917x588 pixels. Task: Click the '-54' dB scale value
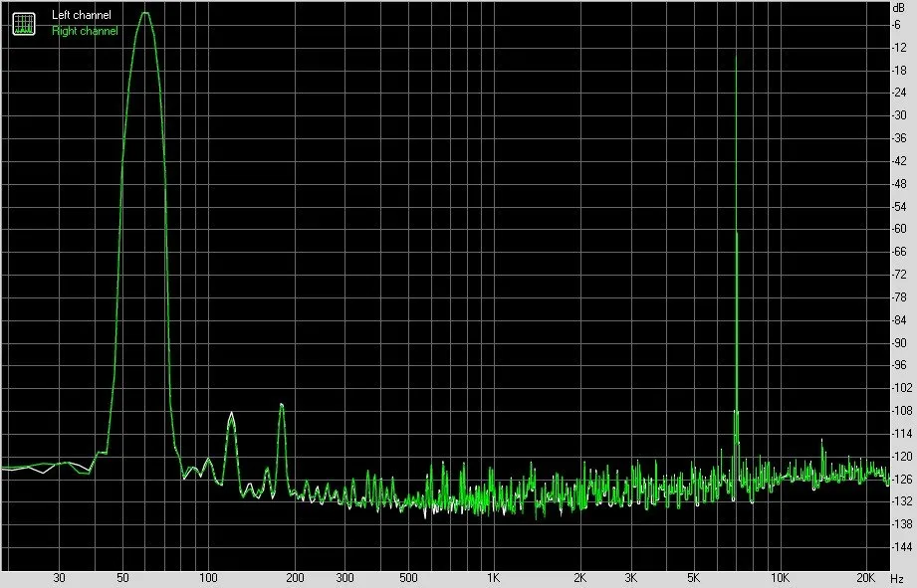899,206
